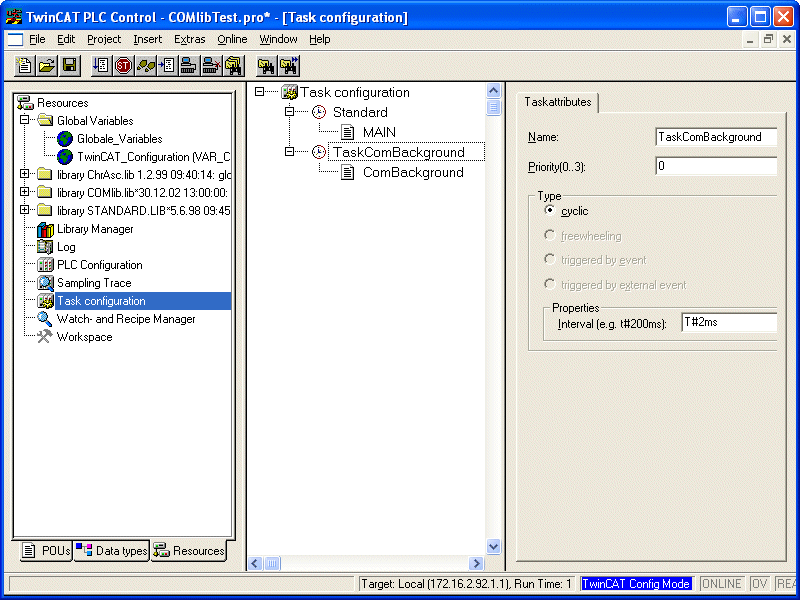Select the ComBackground program entry
The height and width of the screenshot is (600, 800).
pyautogui.click(x=413, y=172)
